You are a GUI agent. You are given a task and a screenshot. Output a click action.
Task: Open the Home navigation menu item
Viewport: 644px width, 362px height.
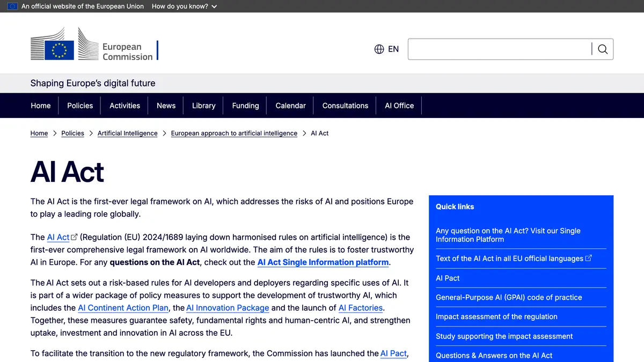(41, 106)
